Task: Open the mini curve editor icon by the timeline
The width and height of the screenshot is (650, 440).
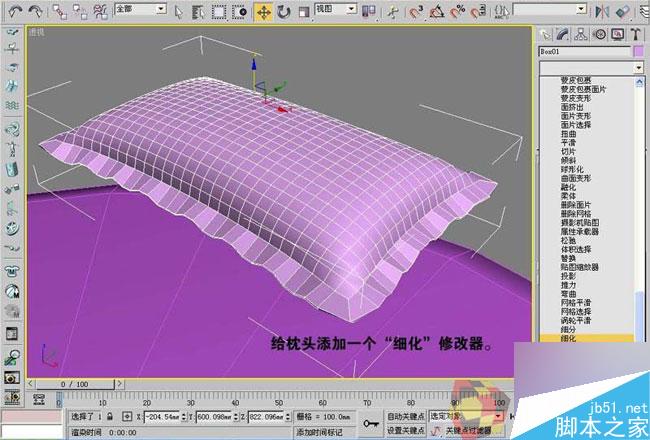Action: pos(39,399)
